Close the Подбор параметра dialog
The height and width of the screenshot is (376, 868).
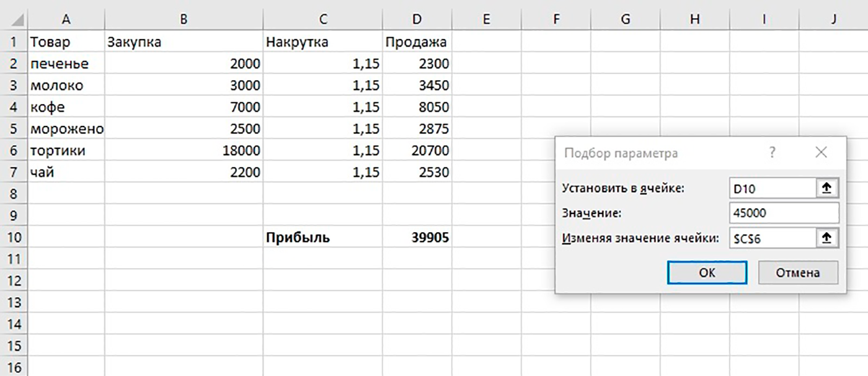pos(821,153)
